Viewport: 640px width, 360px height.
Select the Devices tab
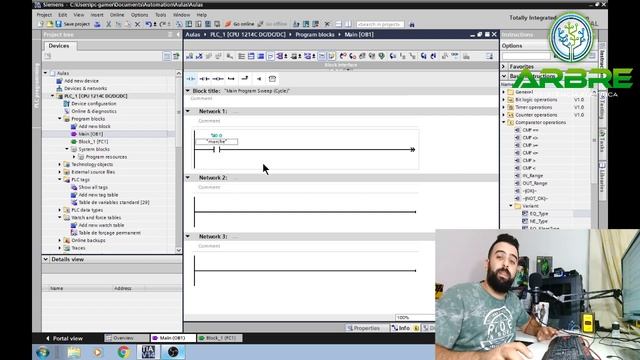(x=59, y=46)
